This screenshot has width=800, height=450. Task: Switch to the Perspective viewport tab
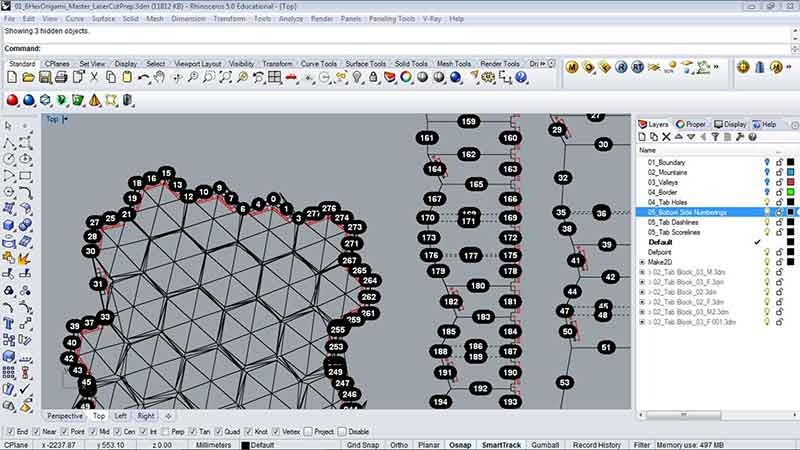tap(65, 416)
